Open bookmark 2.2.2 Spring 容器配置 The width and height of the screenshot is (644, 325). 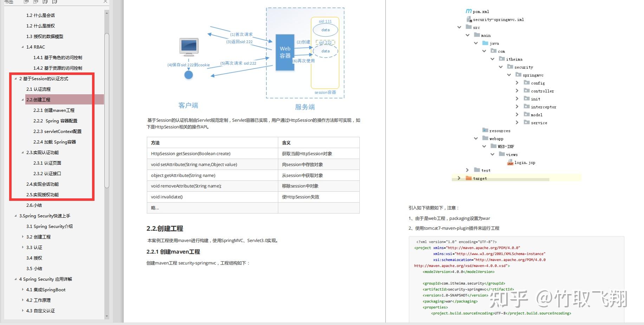pos(55,121)
